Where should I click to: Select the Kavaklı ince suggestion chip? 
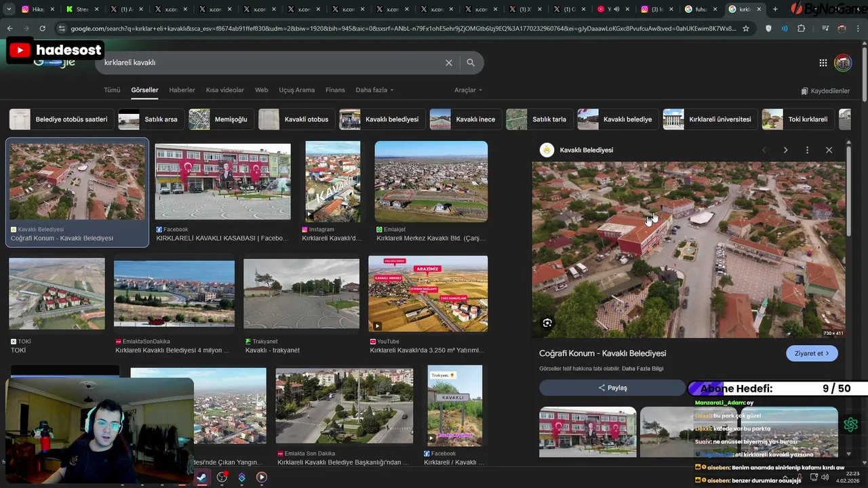click(x=466, y=119)
